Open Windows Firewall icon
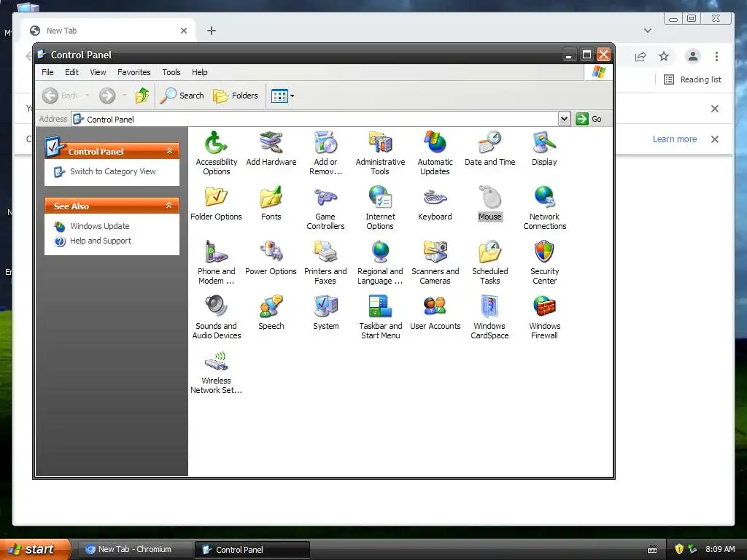This screenshot has height=560, width=747. coord(544,307)
